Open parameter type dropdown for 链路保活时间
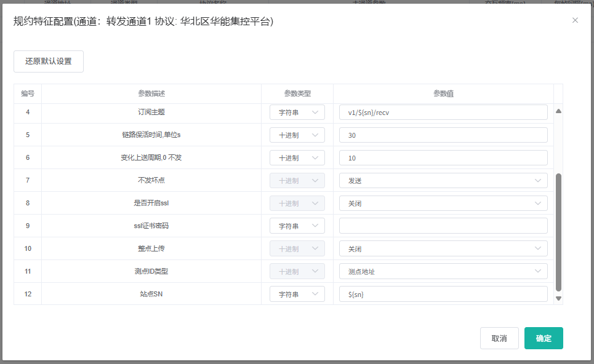Image resolution: width=594 pixels, height=364 pixels. [x=297, y=135]
